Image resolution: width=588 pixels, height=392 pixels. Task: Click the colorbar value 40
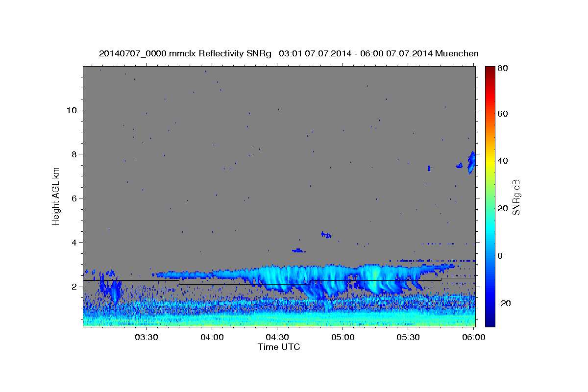point(504,161)
